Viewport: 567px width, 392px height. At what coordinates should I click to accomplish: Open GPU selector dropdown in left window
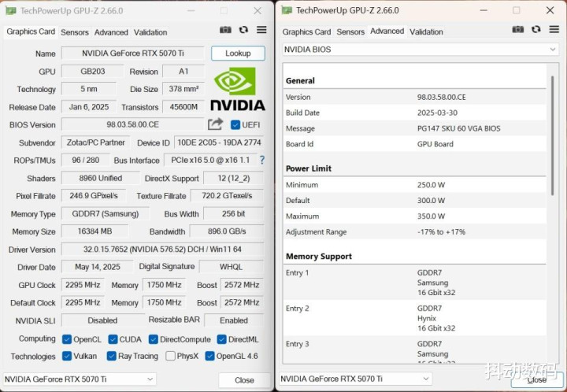[80, 379]
